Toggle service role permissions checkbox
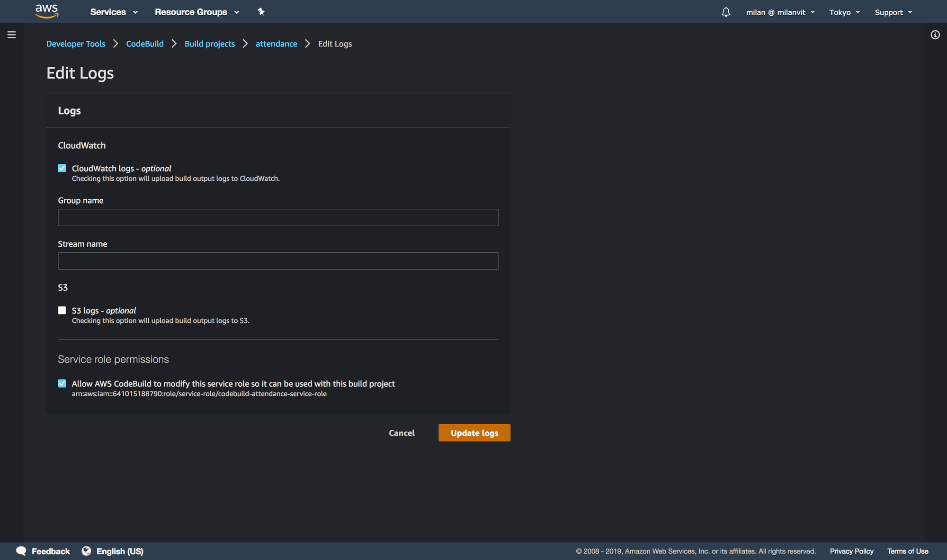The height and width of the screenshot is (560, 947). (x=62, y=383)
